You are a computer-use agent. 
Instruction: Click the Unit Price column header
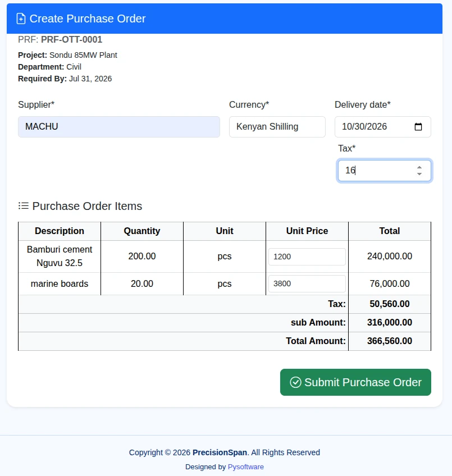(307, 231)
